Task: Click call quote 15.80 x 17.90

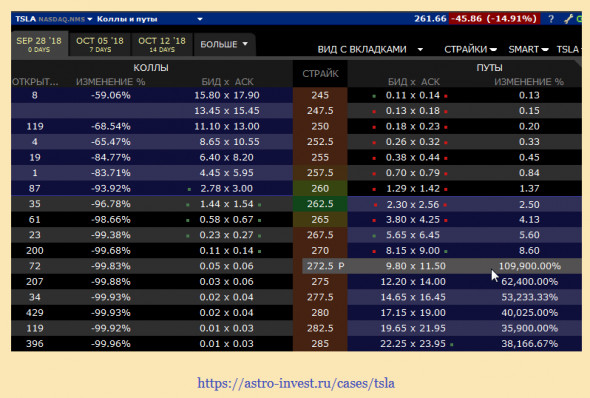Action: point(227,95)
